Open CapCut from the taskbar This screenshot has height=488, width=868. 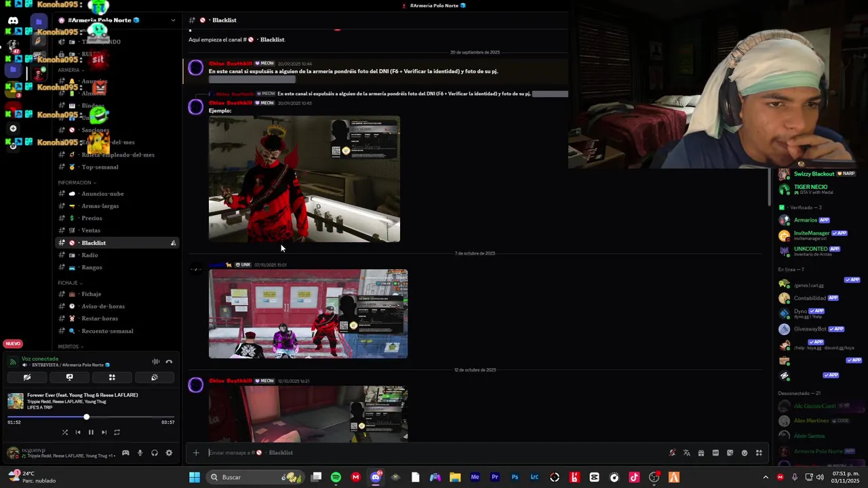[x=595, y=477]
